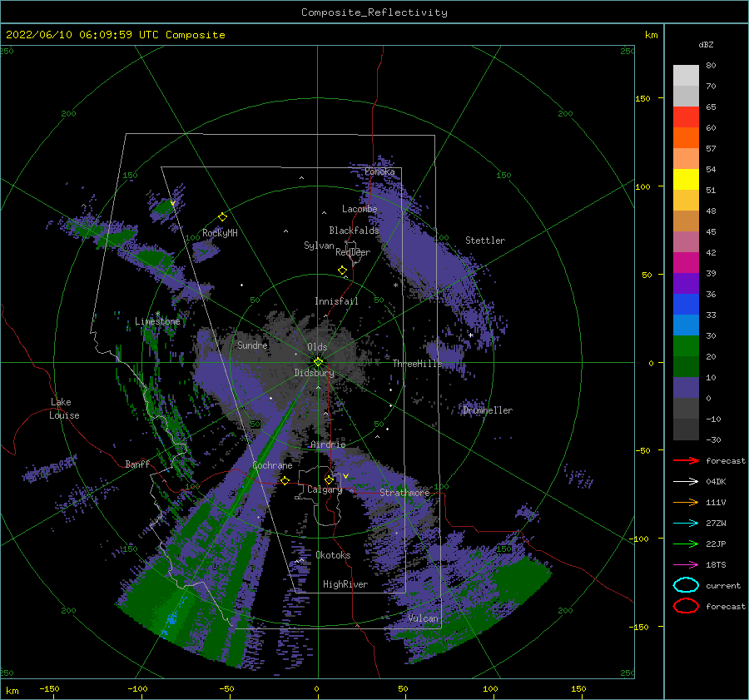The image size is (749, 700).
Task: Click the yellow radar site diamond at Didsbury
Action: tap(318, 362)
